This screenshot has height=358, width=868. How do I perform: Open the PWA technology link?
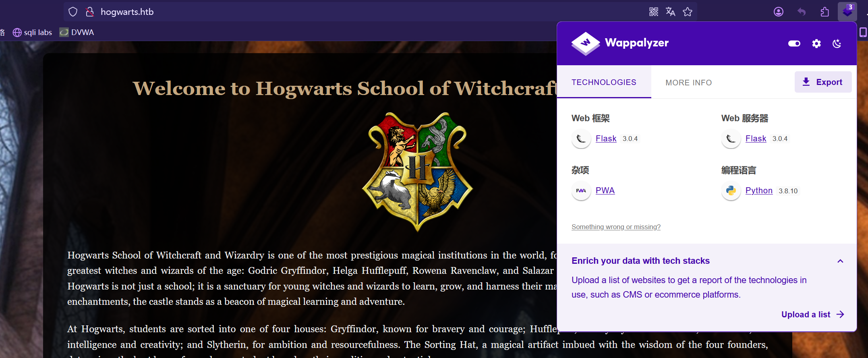click(x=605, y=190)
